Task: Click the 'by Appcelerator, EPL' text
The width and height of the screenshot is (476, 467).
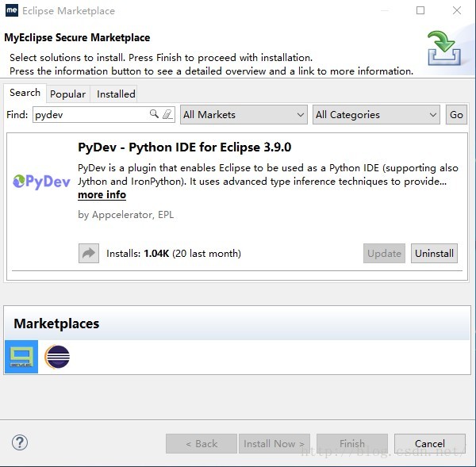Action: click(x=126, y=215)
